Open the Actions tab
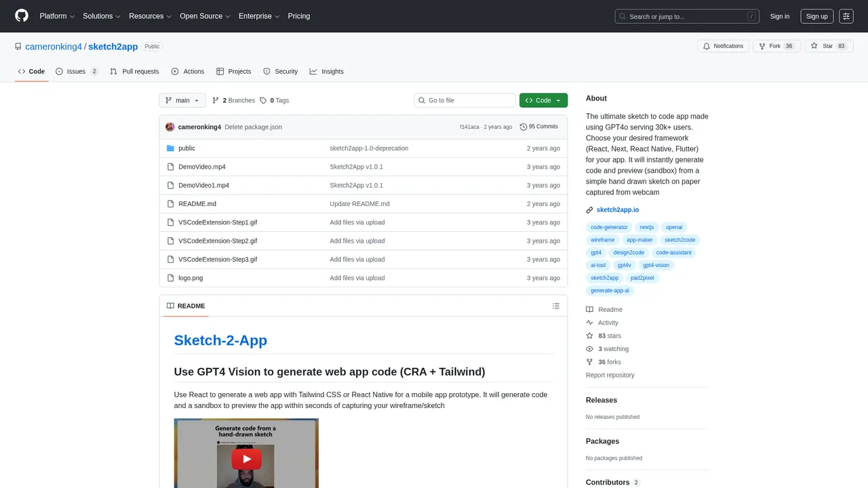The image size is (868, 488). tap(188, 71)
